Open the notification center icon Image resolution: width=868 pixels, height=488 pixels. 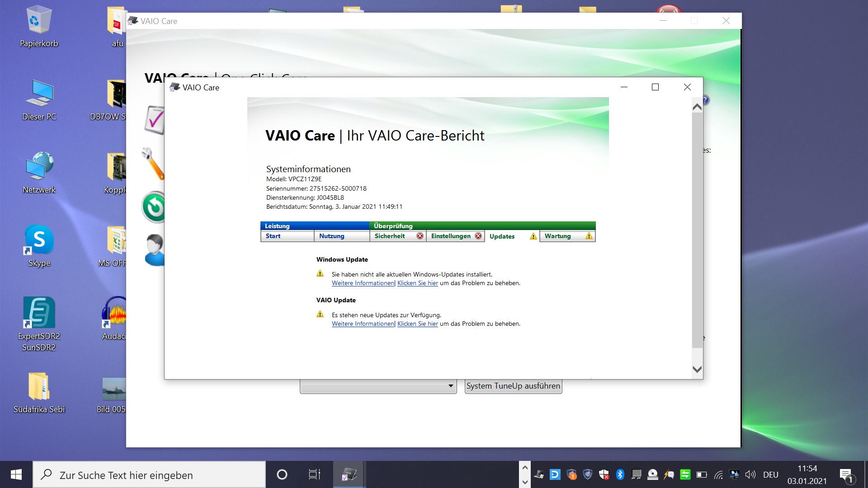[846, 474]
